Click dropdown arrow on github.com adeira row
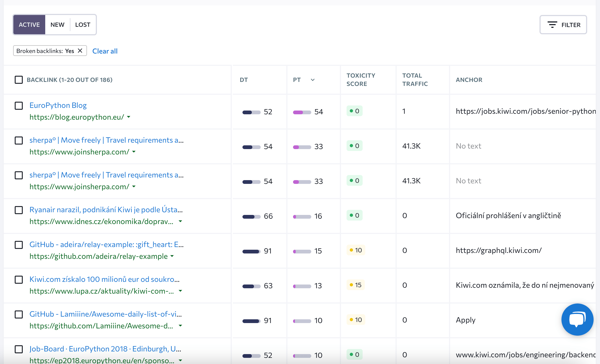 click(174, 256)
